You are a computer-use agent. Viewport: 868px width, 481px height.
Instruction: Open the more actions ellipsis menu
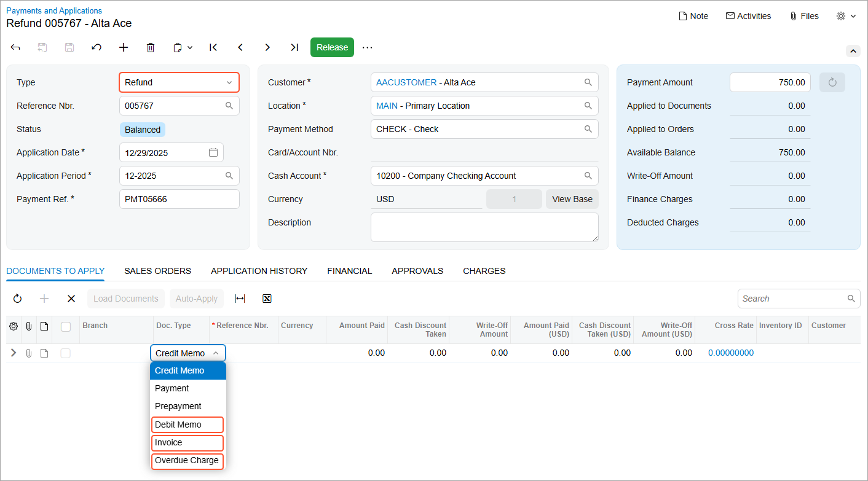click(x=368, y=47)
